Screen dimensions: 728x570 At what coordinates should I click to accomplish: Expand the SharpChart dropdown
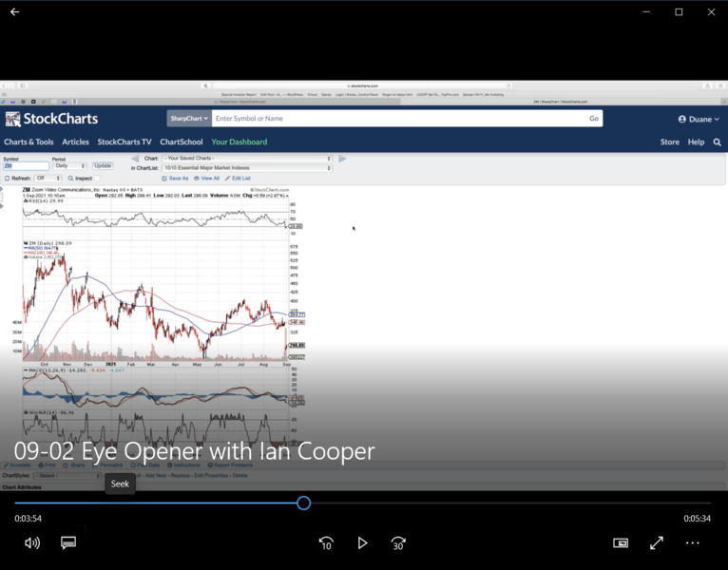point(188,119)
